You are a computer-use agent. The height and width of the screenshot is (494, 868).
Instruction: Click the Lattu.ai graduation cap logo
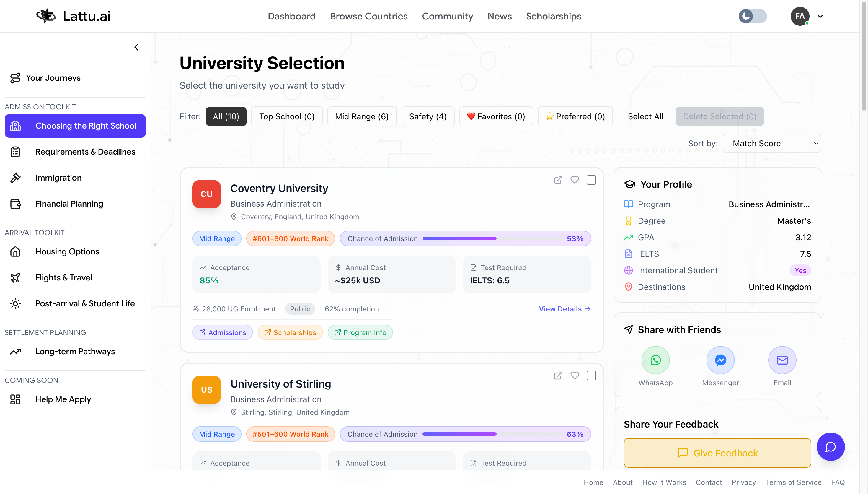(x=46, y=16)
